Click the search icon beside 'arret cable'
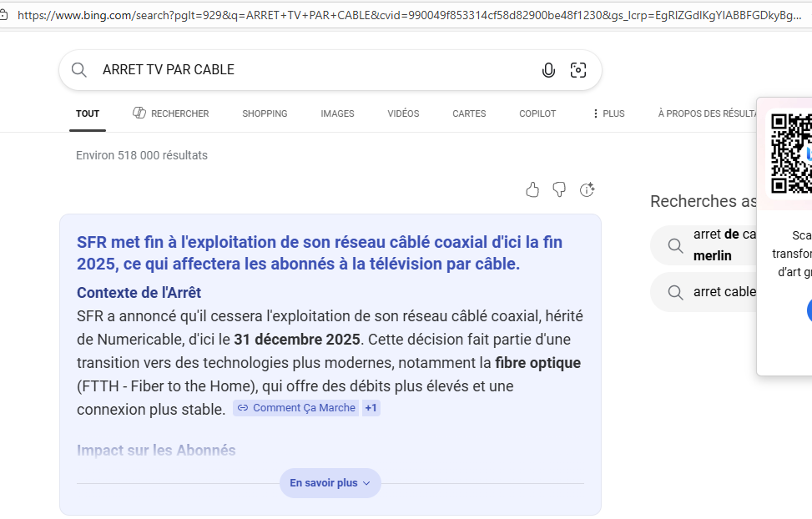This screenshot has height=519, width=812. click(x=675, y=291)
